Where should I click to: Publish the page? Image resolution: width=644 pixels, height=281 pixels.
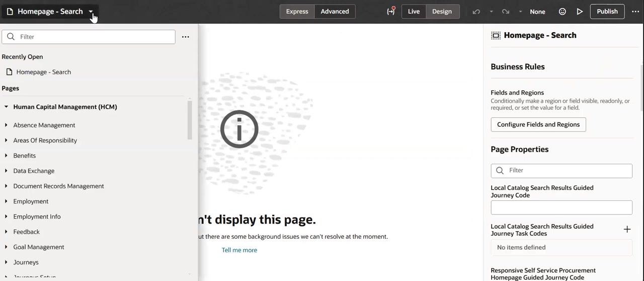pos(607,12)
